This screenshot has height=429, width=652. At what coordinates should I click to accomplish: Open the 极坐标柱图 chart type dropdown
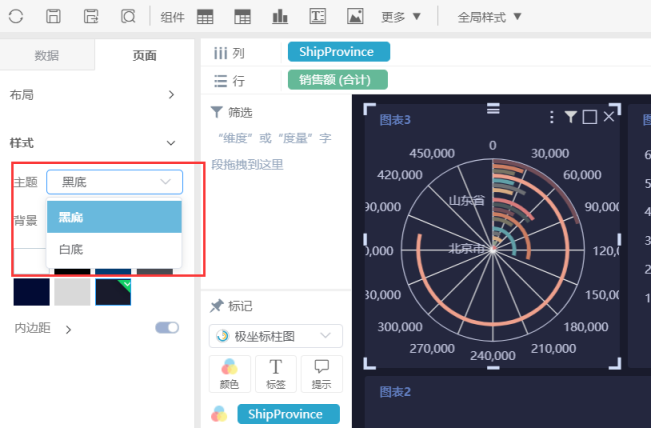276,336
